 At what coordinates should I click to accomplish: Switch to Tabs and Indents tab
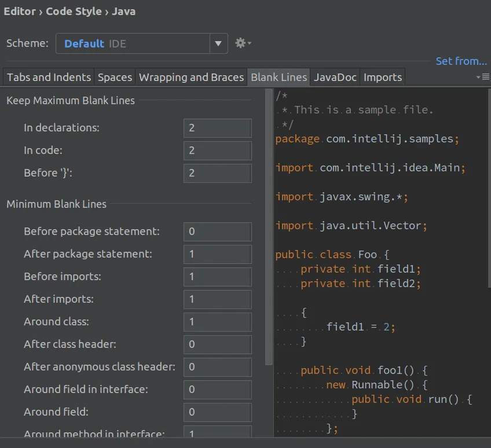[49, 77]
